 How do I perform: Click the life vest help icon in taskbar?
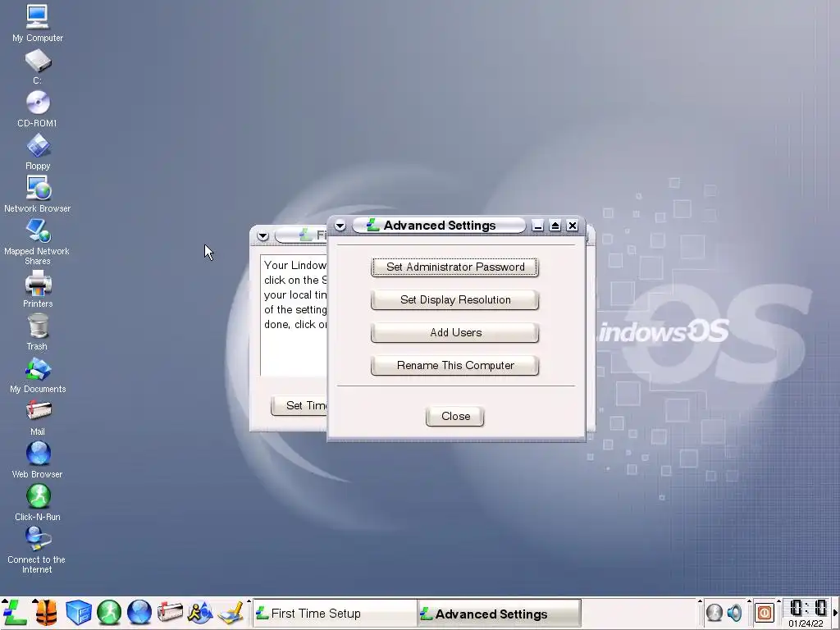coord(46,613)
